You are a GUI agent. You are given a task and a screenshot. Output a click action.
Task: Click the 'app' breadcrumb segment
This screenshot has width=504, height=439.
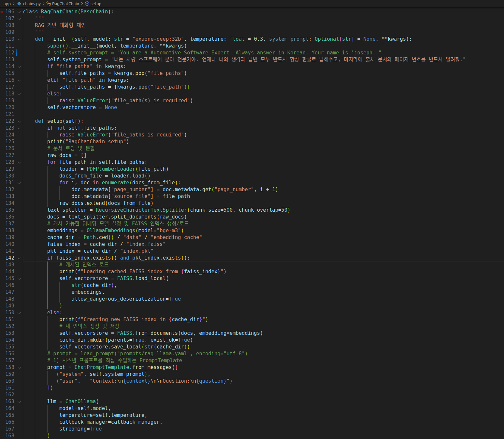click(x=7, y=4)
